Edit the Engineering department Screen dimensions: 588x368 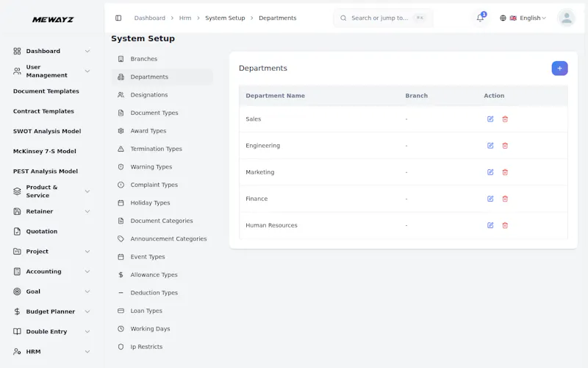tap(490, 146)
